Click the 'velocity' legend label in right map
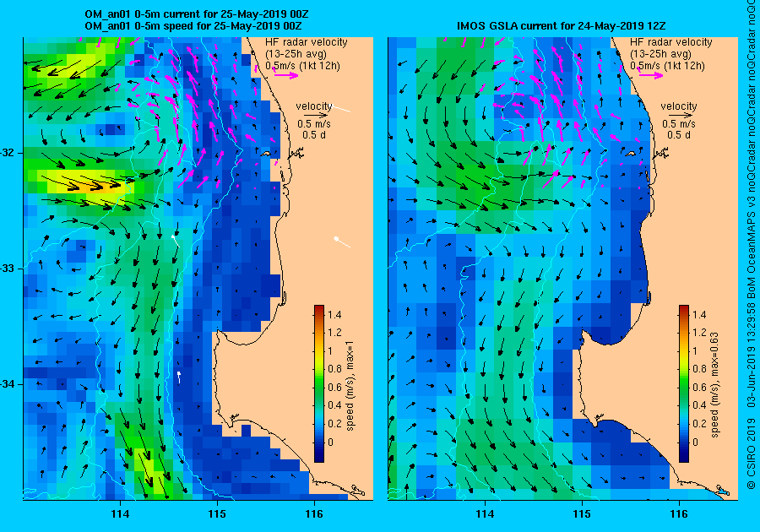This screenshot has width=760, height=532. (x=679, y=106)
